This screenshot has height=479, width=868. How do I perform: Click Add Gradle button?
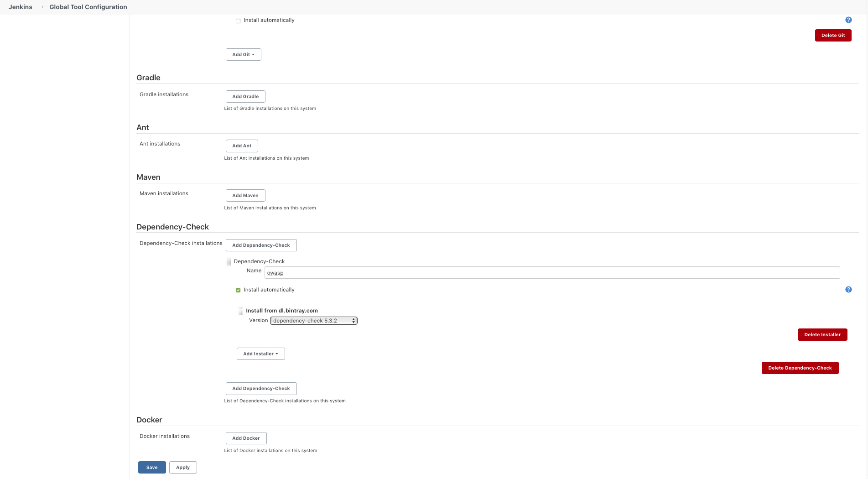[x=245, y=96]
